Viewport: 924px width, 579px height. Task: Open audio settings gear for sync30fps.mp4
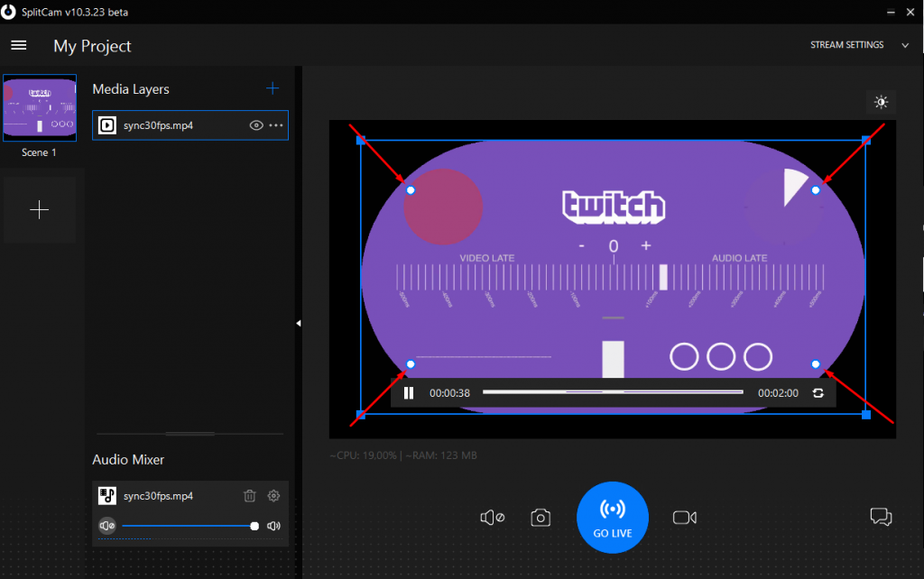coord(273,496)
